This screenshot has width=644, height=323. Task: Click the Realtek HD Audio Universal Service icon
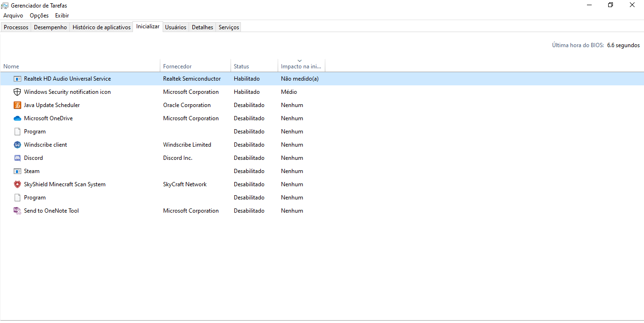tap(17, 79)
